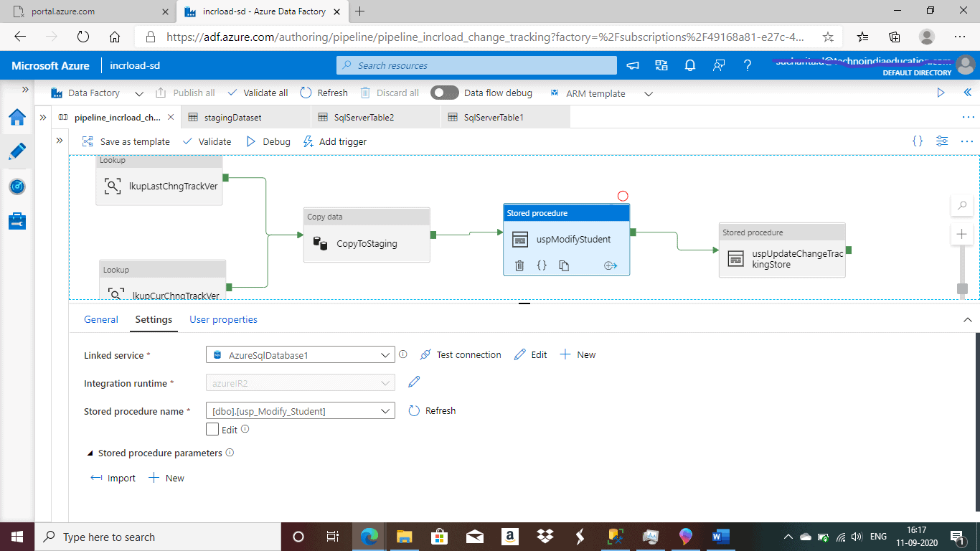Open stagingDataset tab
Image resolution: width=980 pixels, height=551 pixels.
[245, 117]
